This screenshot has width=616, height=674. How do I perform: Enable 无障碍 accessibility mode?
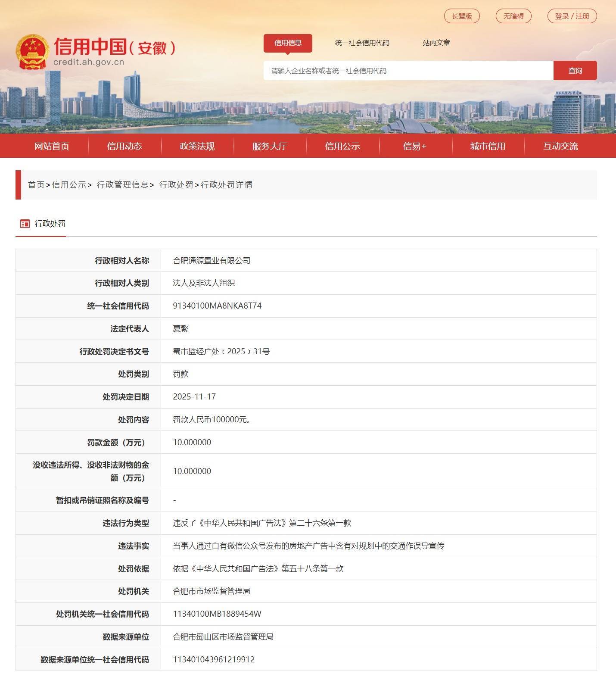(x=513, y=16)
